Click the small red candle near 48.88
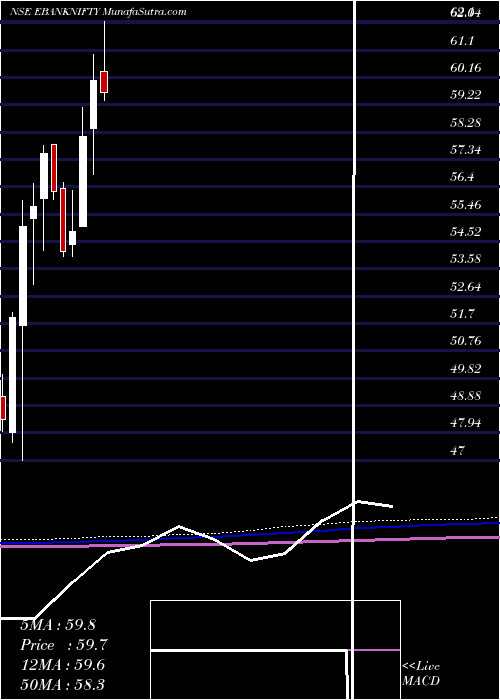This screenshot has height=700, width=500. pos(3,408)
